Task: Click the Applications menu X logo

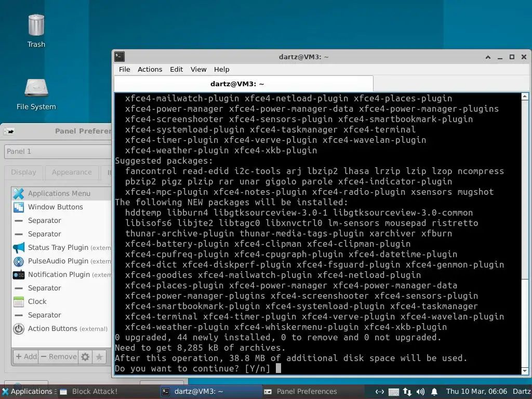Action: [x=5, y=392]
